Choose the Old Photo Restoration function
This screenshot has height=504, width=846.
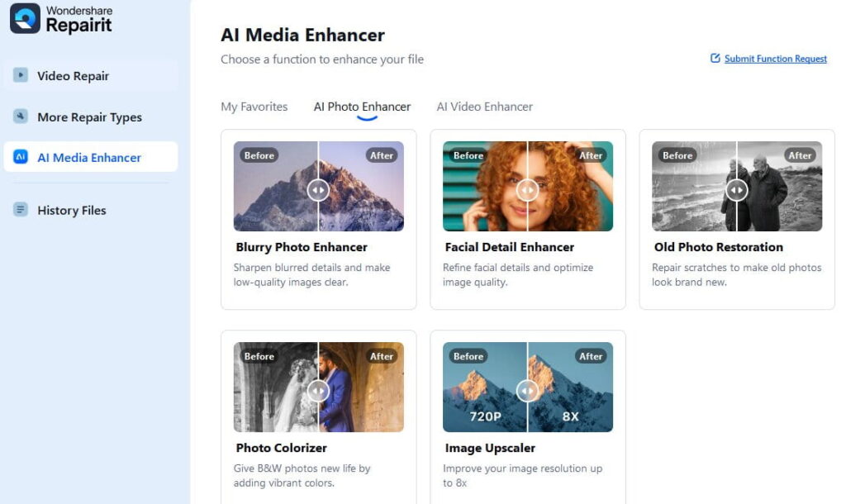coord(736,218)
